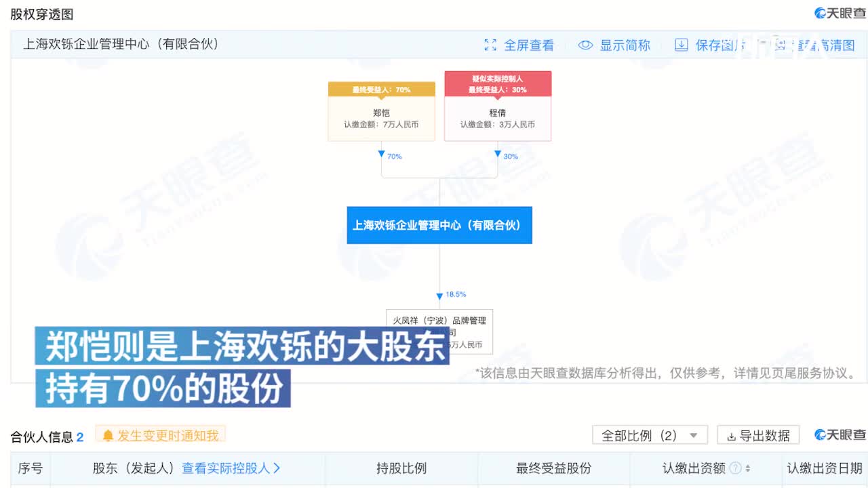Screen dimensions: 868x488
Task: Click the 最终受益股份 column header
Action: point(554,468)
